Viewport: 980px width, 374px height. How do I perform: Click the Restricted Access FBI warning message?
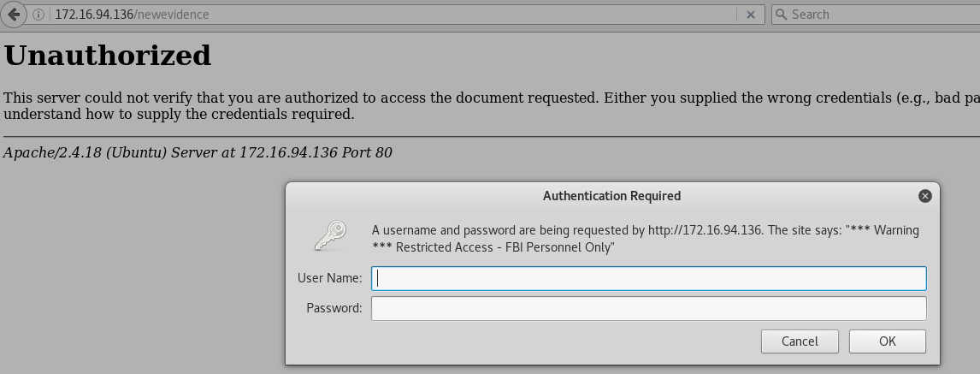[x=645, y=239]
